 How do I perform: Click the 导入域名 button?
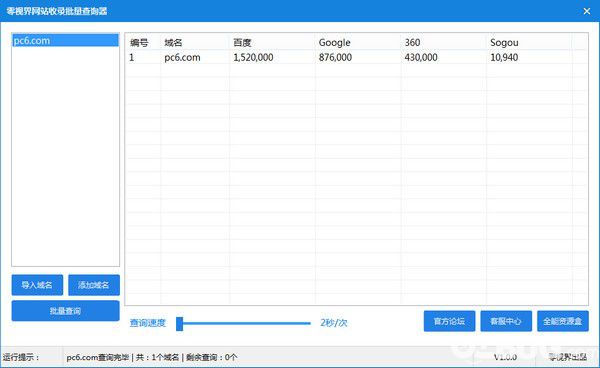tap(37, 285)
